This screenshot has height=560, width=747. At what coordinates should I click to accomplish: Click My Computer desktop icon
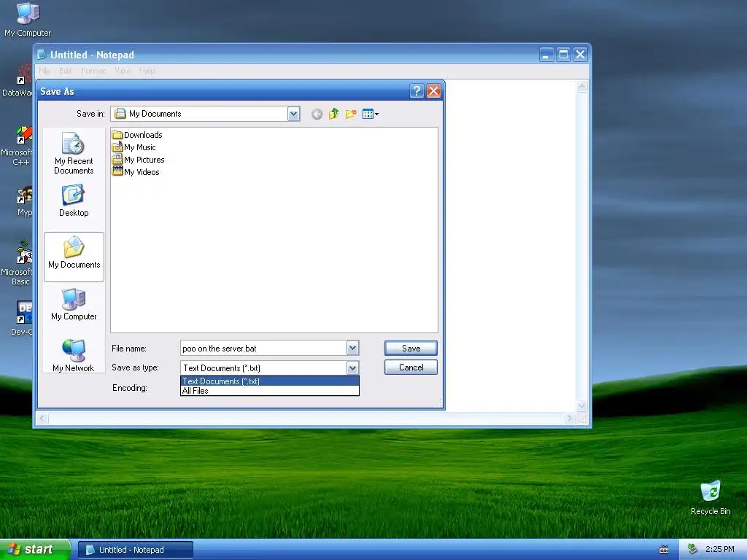(28, 19)
